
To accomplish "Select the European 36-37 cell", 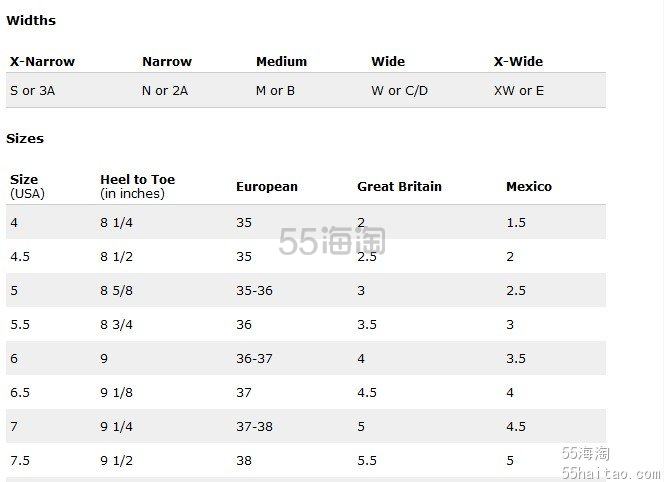I will [x=255, y=358].
